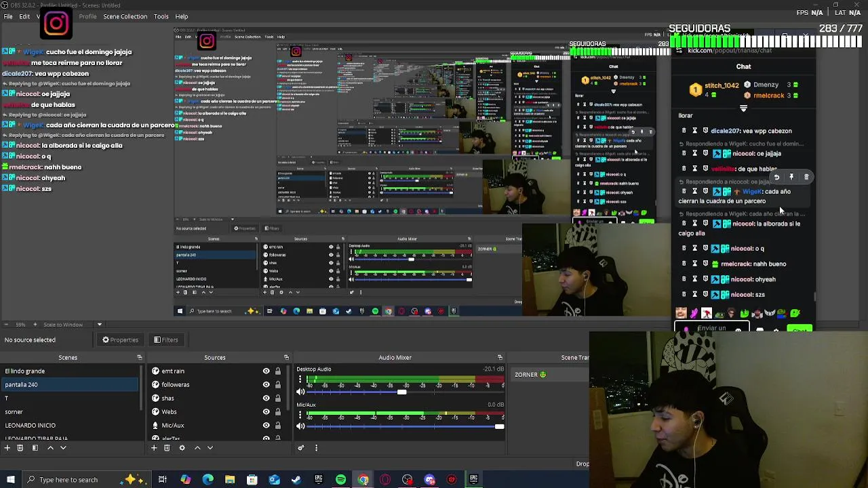Move source up in Sources list

[x=197, y=448]
